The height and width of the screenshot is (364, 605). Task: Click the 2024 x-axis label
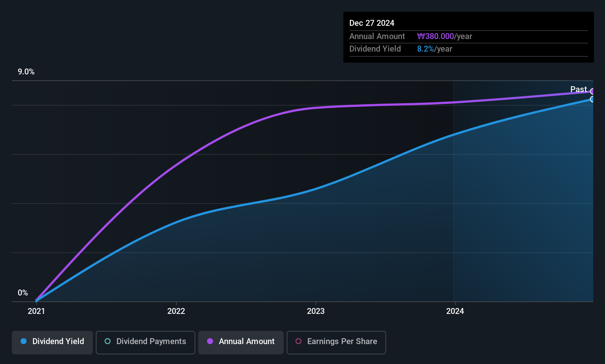(x=455, y=311)
